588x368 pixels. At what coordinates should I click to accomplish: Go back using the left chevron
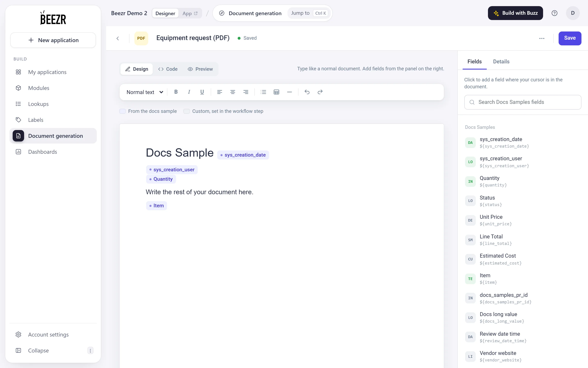pos(118,38)
